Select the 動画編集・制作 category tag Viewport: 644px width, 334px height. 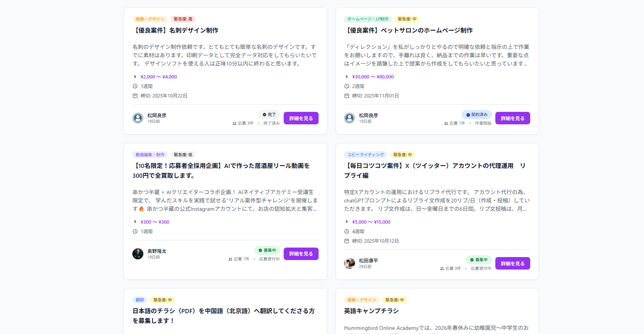pos(150,155)
